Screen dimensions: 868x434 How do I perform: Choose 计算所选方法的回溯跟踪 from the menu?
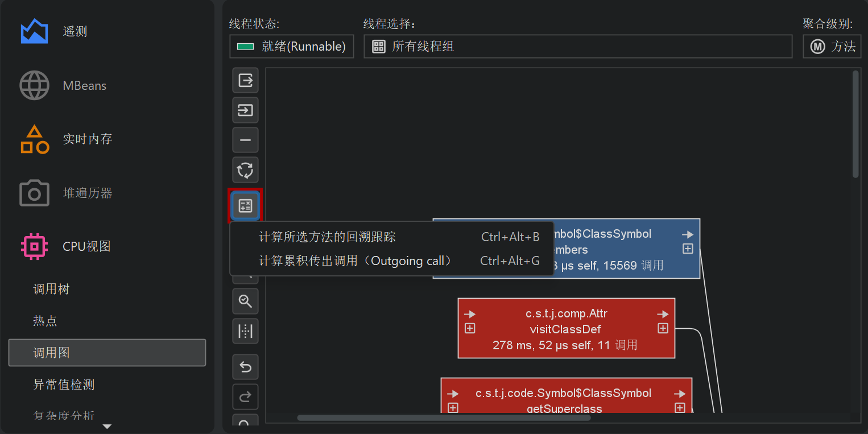(x=392, y=237)
